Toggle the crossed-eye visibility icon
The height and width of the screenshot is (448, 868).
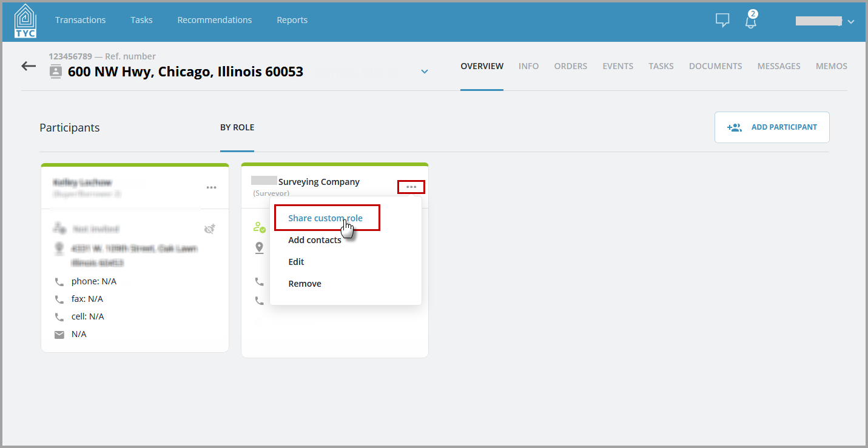point(210,229)
